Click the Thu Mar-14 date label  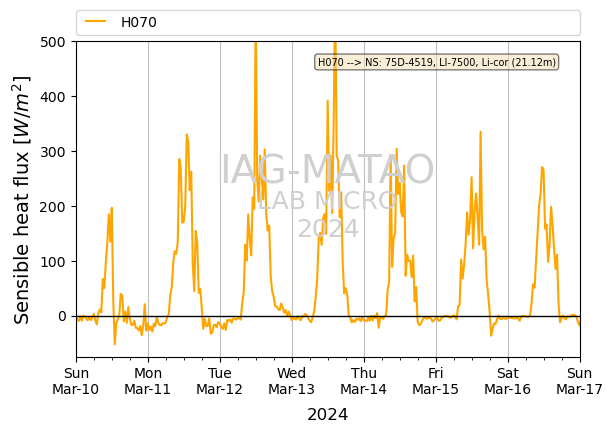pos(364,381)
